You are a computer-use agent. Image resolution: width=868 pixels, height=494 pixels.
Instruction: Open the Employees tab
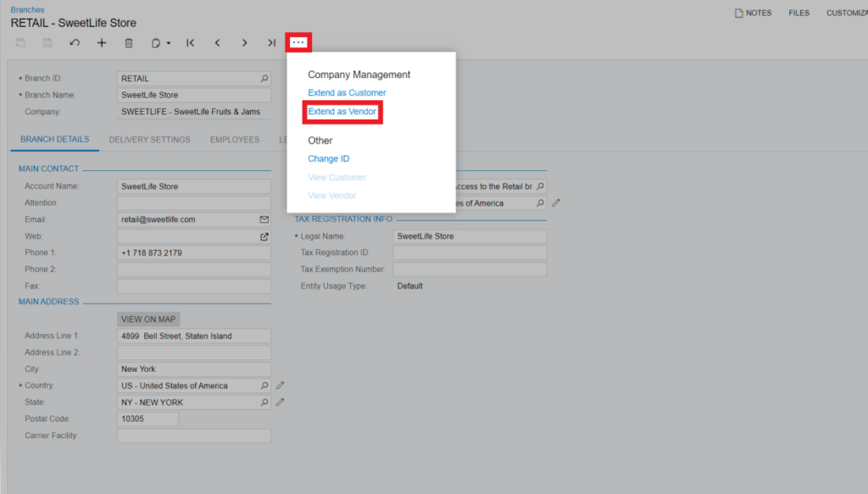click(235, 140)
